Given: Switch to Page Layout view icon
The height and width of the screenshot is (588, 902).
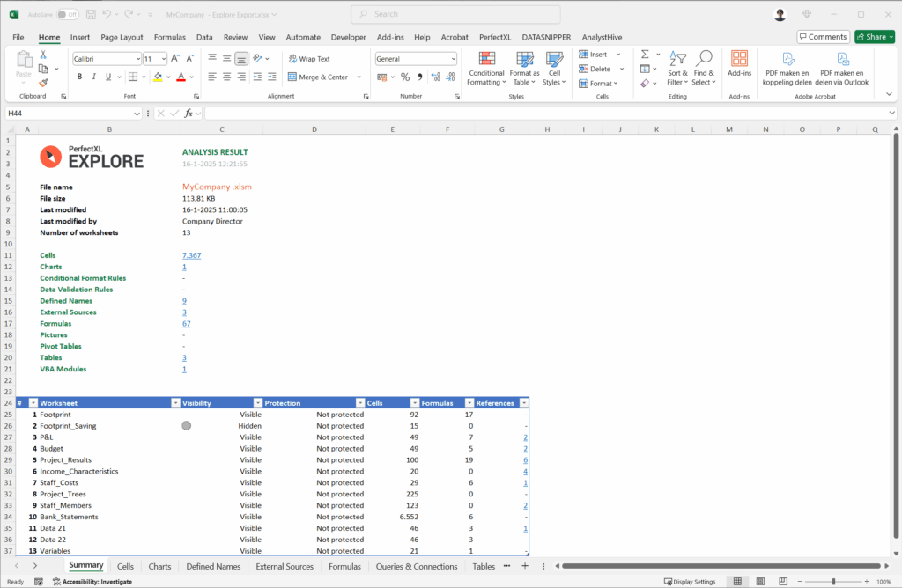Looking at the screenshot, I should pyautogui.click(x=760, y=582).
